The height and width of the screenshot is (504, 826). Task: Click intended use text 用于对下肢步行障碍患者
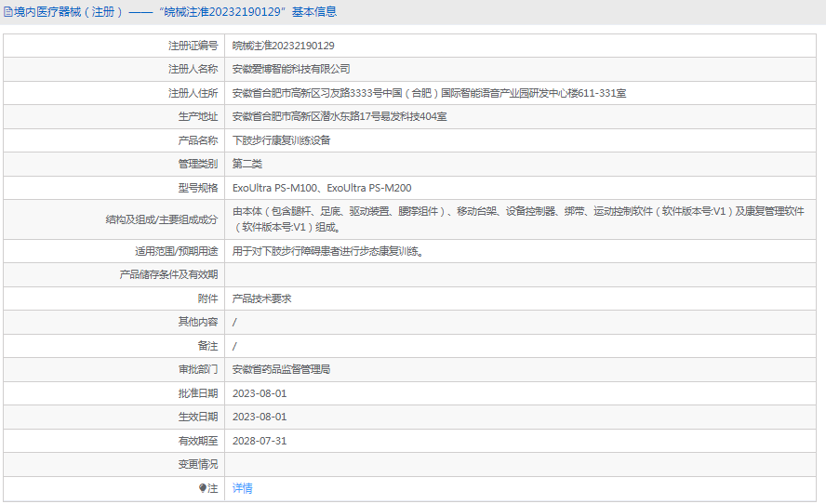pos(328,251)
